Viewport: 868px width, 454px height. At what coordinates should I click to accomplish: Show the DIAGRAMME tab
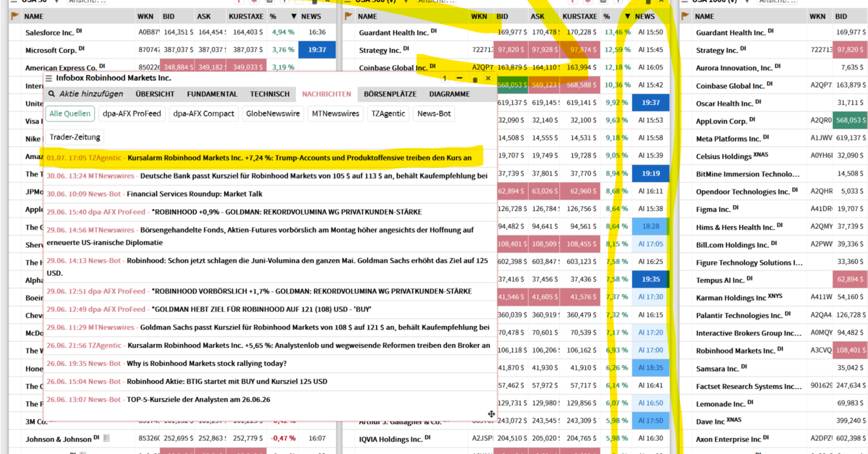tap(449, 94)
